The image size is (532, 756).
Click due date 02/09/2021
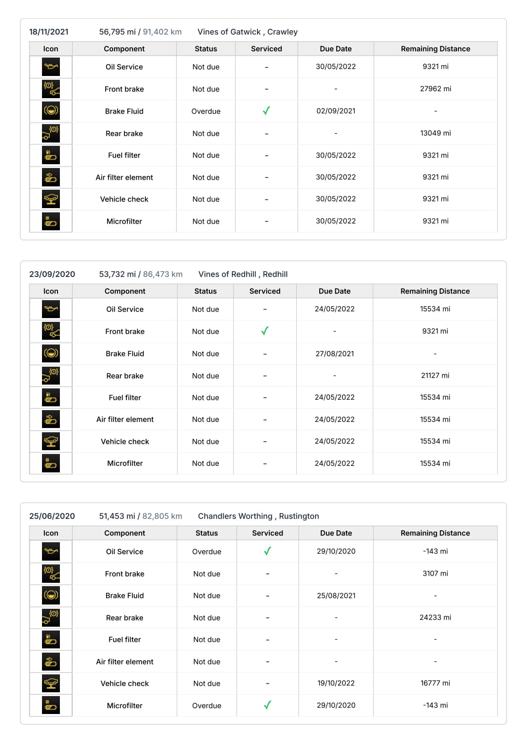(x=336, y=111)
